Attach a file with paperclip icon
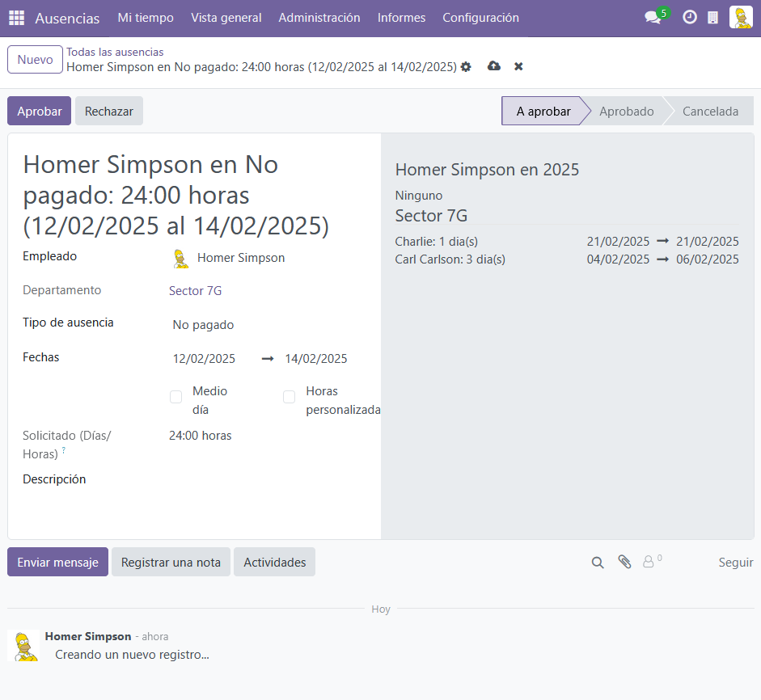The height and width of the screenshot is (700, 761). (624, 562)
